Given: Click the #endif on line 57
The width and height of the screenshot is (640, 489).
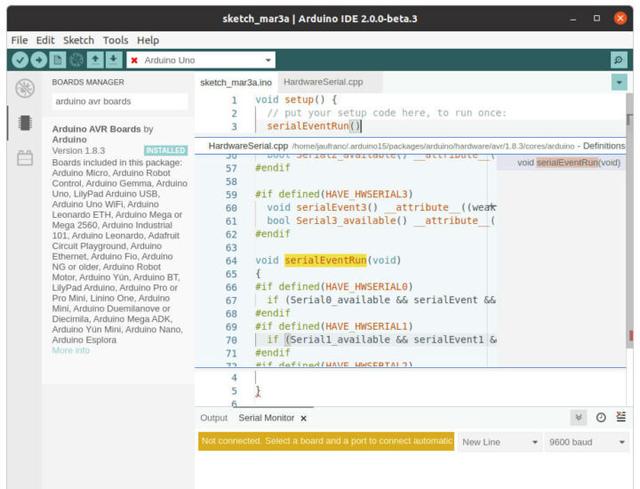Looking at the screenshot, I should (273, 168).
